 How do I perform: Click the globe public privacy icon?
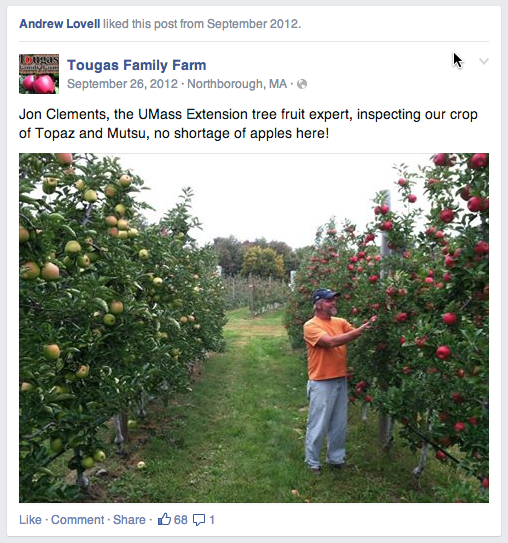tap(302, 84)
